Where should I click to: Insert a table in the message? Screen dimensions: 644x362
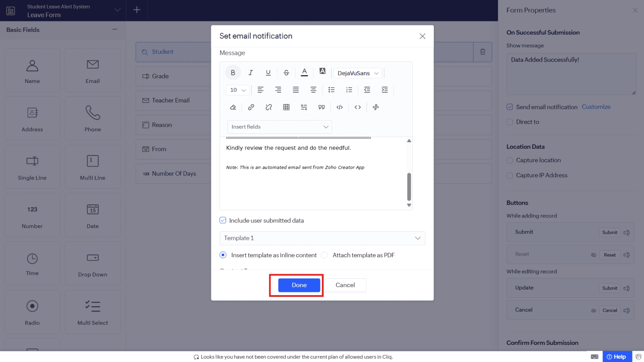[286, 107]
